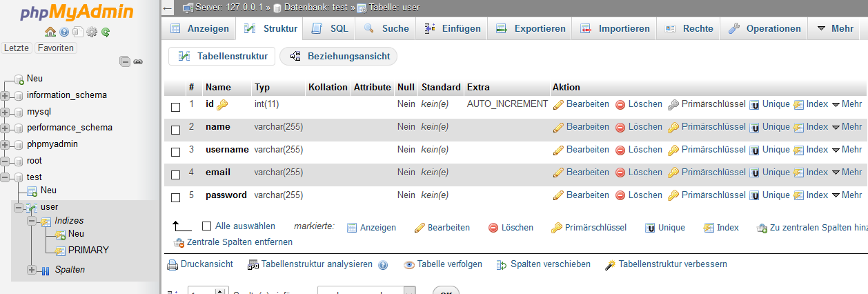The width and height of the screenshot is (868, 294).
Task: Click the Index icon for the password row
Action: [x=799, y=195]
